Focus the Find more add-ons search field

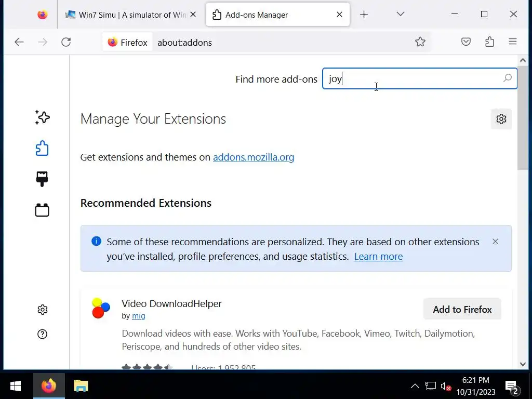420,78
